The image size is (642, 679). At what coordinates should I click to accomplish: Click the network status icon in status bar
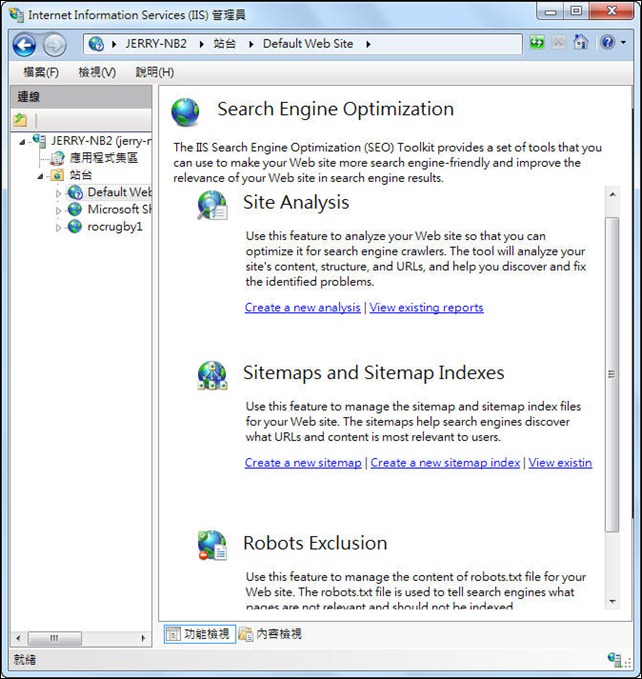615,659
